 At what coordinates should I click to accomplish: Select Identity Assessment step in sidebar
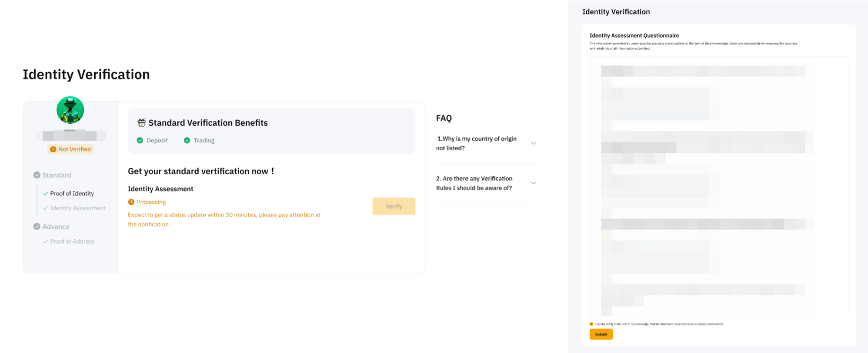click(77, 208)
